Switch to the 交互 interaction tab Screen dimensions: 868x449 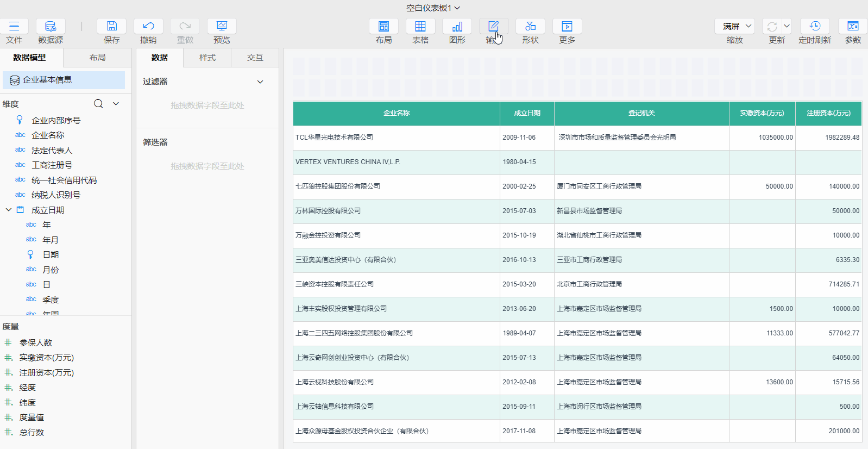point(255,58)
